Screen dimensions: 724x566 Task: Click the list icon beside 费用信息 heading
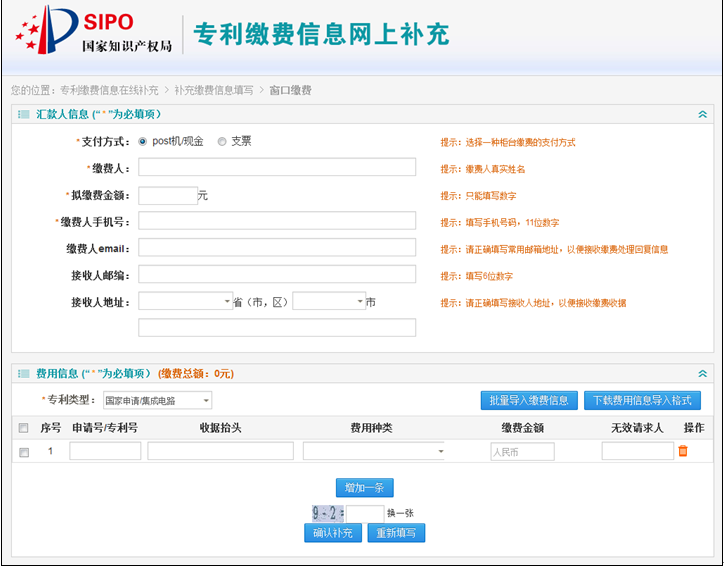point(23,373)
